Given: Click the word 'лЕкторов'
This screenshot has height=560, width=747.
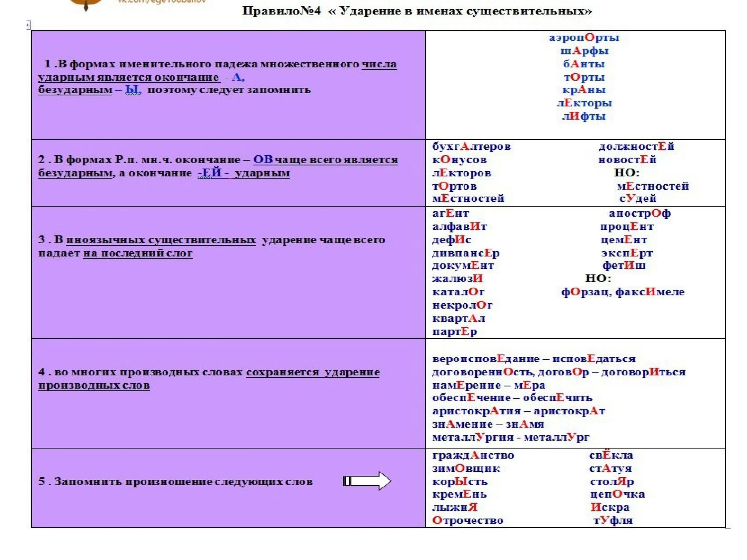Looking at the screenshot, I should pyautogui.click(x=462, y=173).
